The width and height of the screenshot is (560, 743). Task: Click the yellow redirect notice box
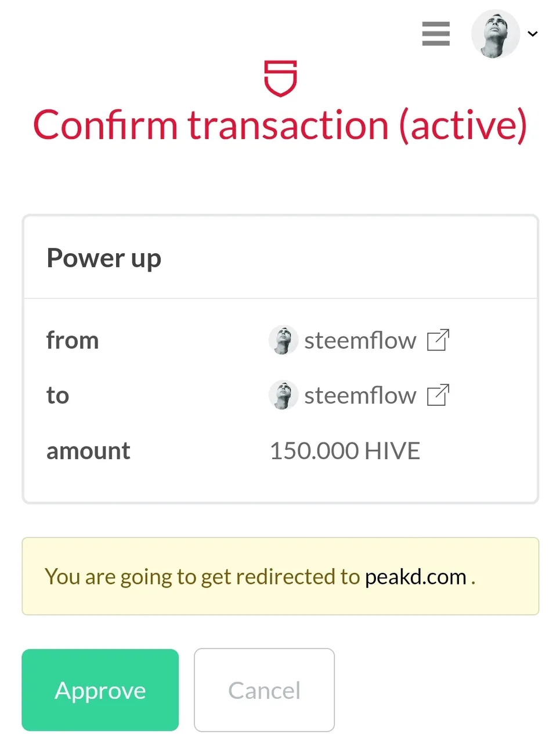280,576
